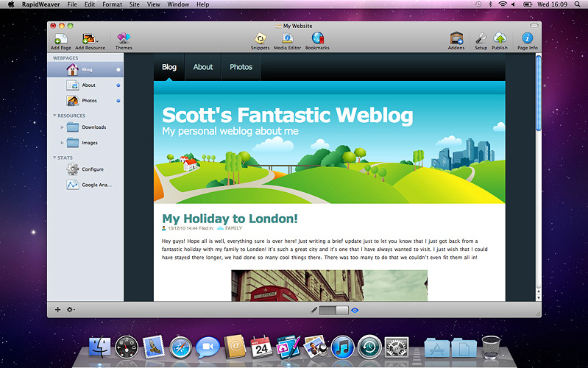Screen dimensions: 588x368
Task: Click the Add Page toolbar icon
Action: [x=63, y=39]
